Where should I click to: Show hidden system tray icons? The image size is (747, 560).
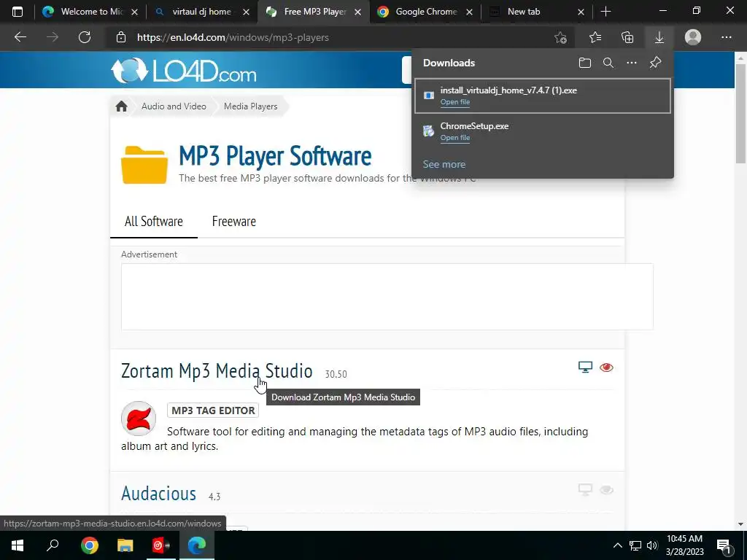click(x=617, y=545)
